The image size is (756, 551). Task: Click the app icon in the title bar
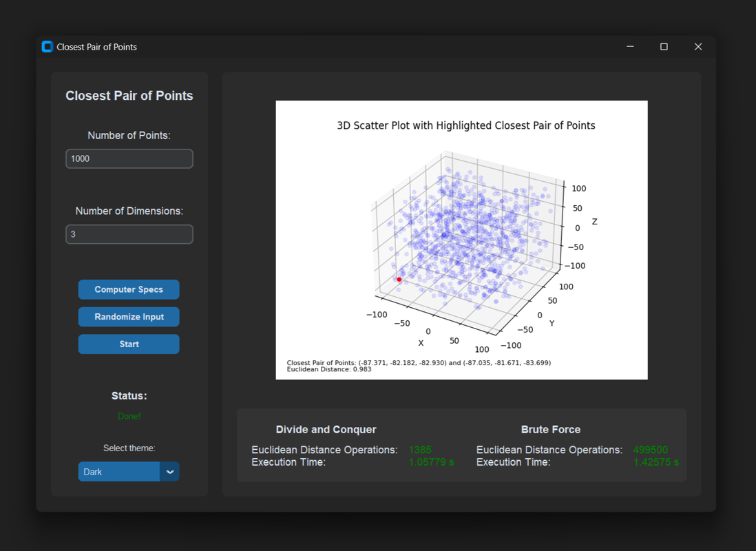click(x=48, y=47)
